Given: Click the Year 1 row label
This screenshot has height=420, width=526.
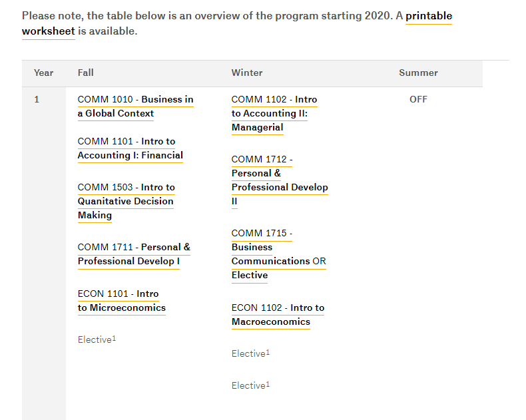Looking at the screenshot, I should [37, 99].
